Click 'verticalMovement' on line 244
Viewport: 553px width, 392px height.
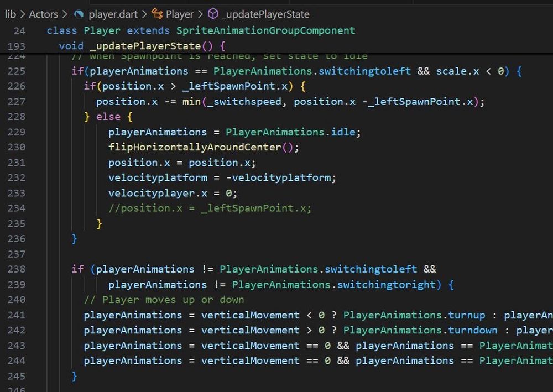251,361
